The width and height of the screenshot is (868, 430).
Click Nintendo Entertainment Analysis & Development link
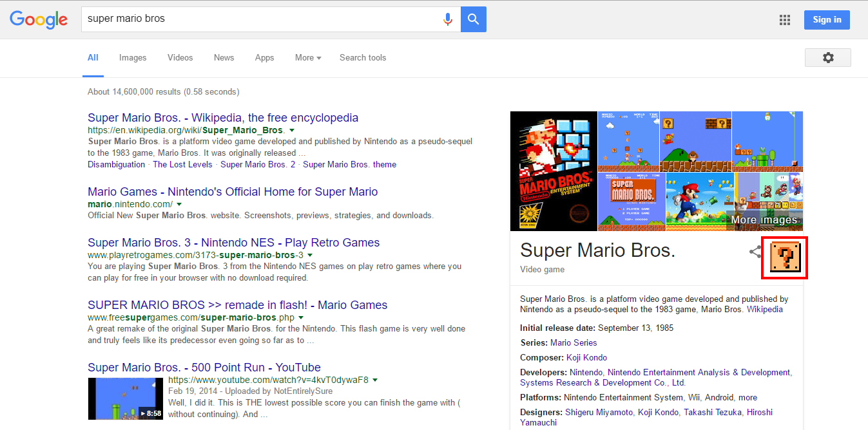(699, 372)
